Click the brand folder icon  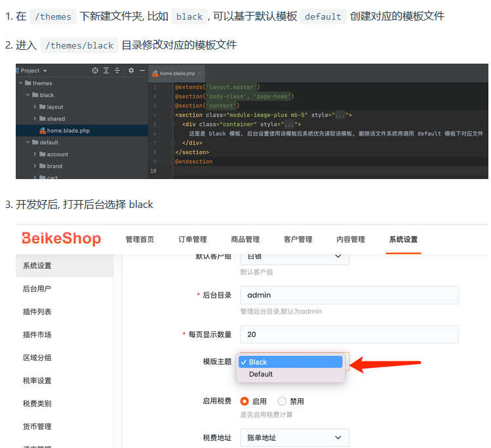pos(43,166)
